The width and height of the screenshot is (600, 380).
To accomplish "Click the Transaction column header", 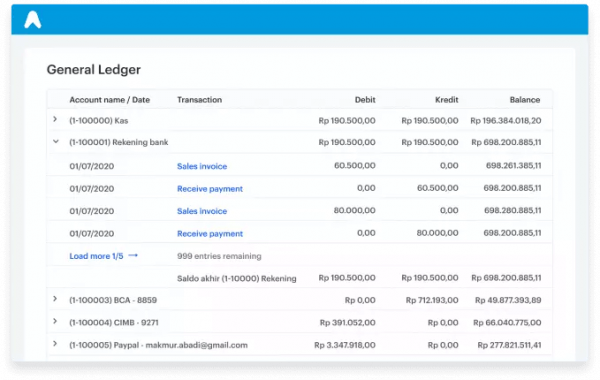I will pos(199,100).
